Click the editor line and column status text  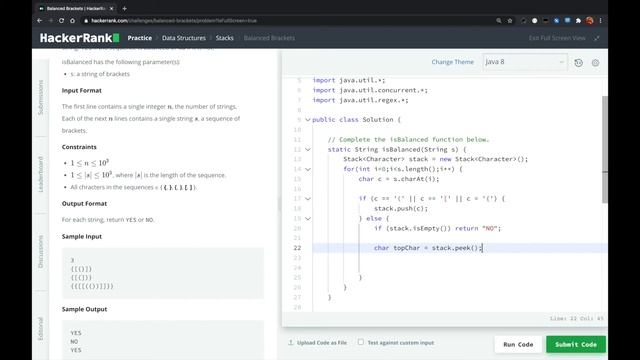click(576, 318)
